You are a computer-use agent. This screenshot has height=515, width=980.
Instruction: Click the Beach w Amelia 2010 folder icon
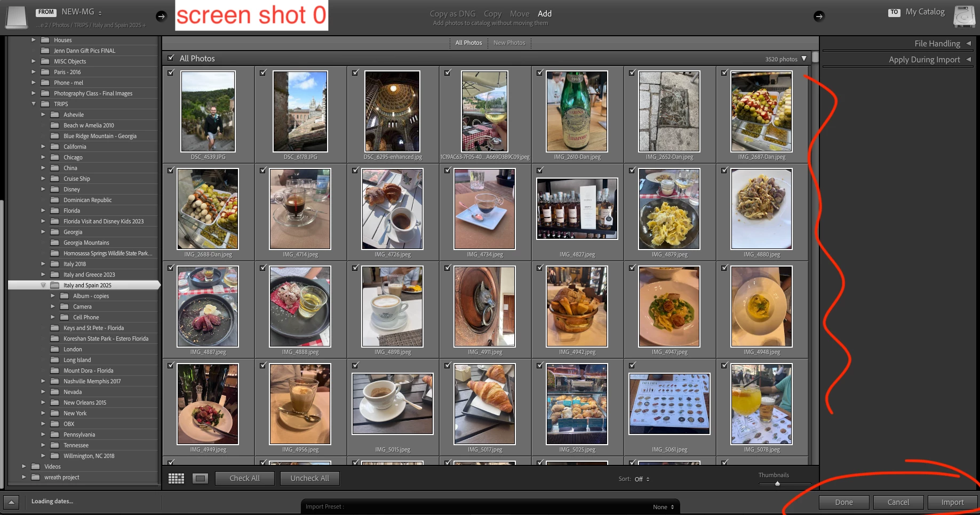tap(55, 125)
